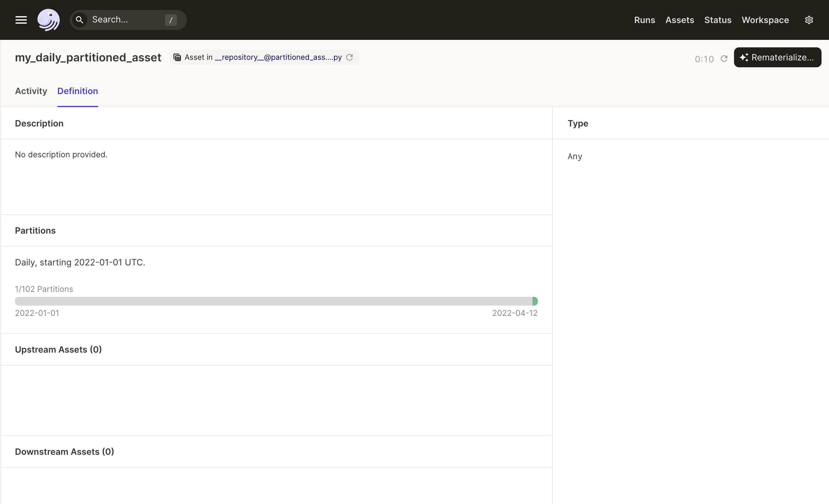Switch to the Activity tab
The image size is (829, 504).
coord(31,91)
